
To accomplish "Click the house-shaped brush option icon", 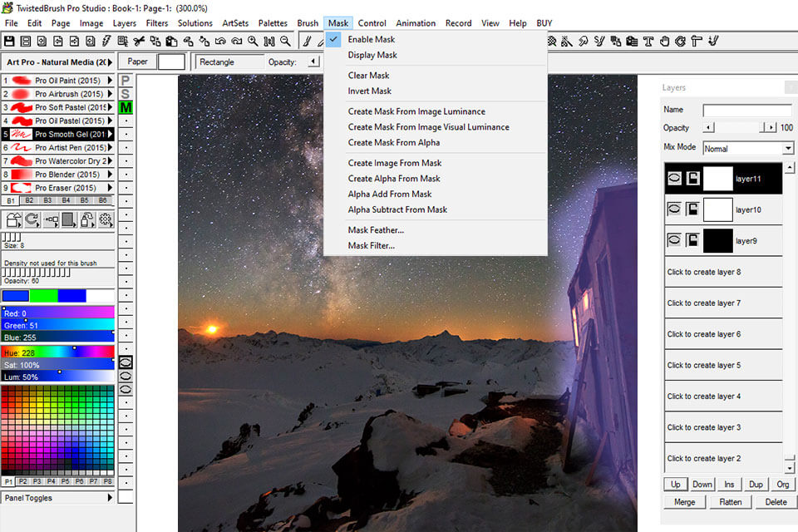I will coord(14,220).
